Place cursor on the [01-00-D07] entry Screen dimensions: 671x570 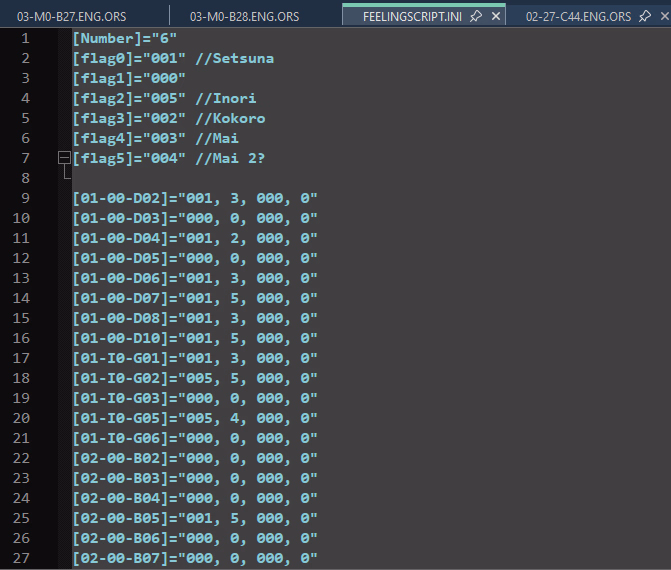[x=195, y=298]
